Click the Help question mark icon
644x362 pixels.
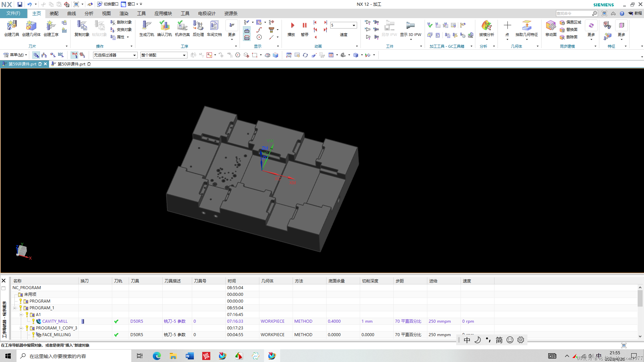(x=622, y=13)
